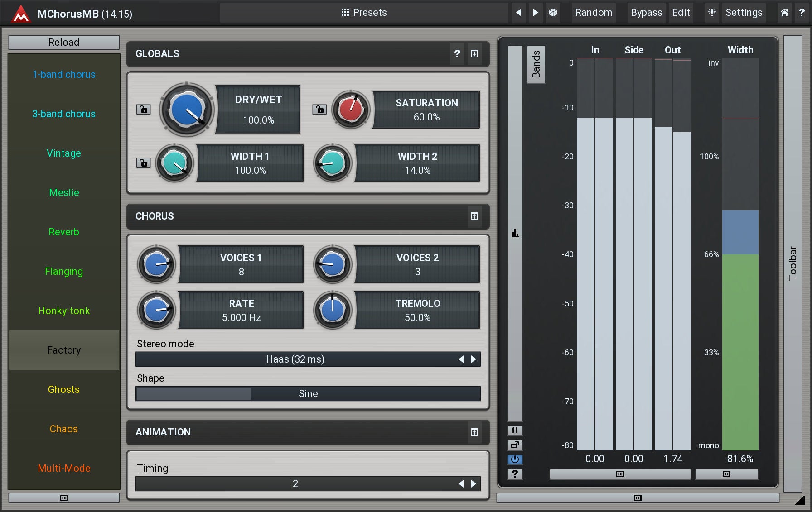Click the A/B compare icon near Settings
Viewport: 812px width, 512px height.
pos(712,13)
